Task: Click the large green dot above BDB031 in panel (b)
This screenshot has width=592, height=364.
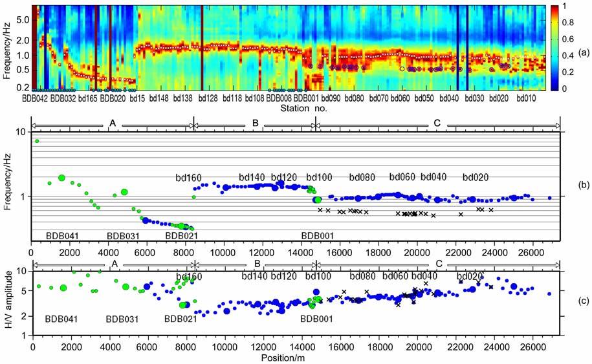Action: [x=124, y=192]
